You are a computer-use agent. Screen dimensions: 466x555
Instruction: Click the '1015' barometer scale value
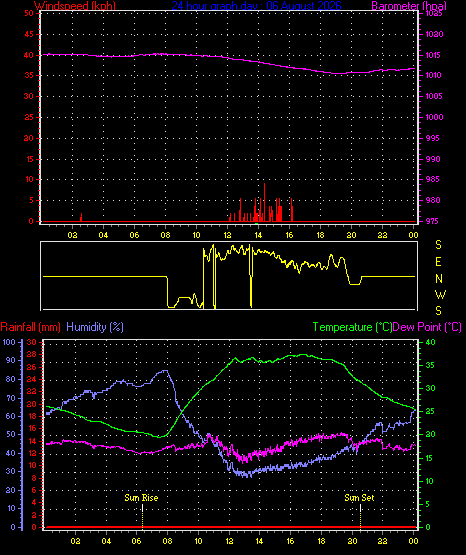[x=434, y=55]
